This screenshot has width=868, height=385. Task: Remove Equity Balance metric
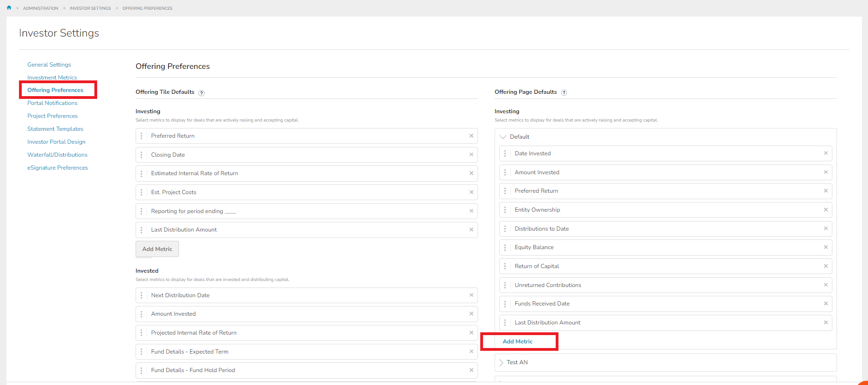tap(826, 247)
